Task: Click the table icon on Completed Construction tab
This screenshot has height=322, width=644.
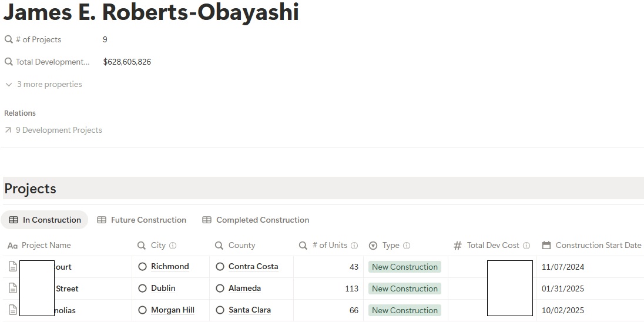Action: (207, 220)
